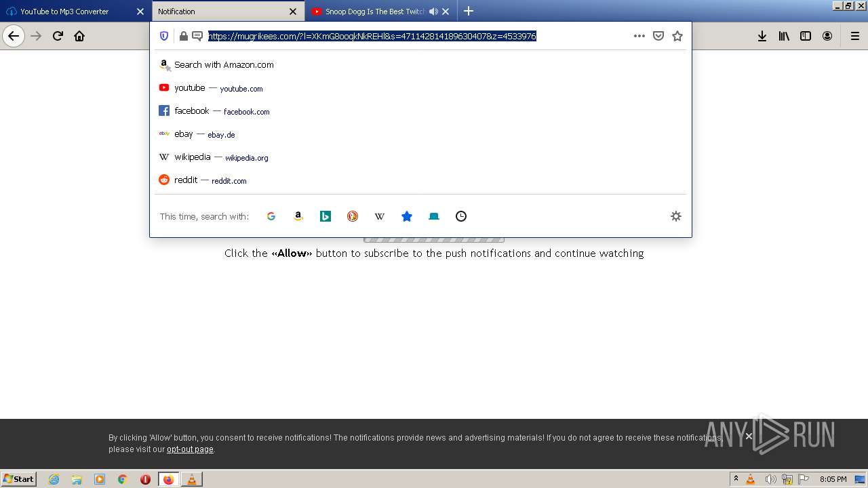
Task: Go back using the back arrow button
Action: point(14,36)
